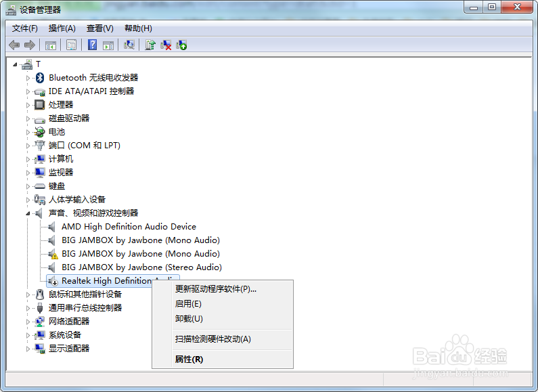Click the Bluetooth category icon
The image size is (538, 392).
click(x=40, y=78)
